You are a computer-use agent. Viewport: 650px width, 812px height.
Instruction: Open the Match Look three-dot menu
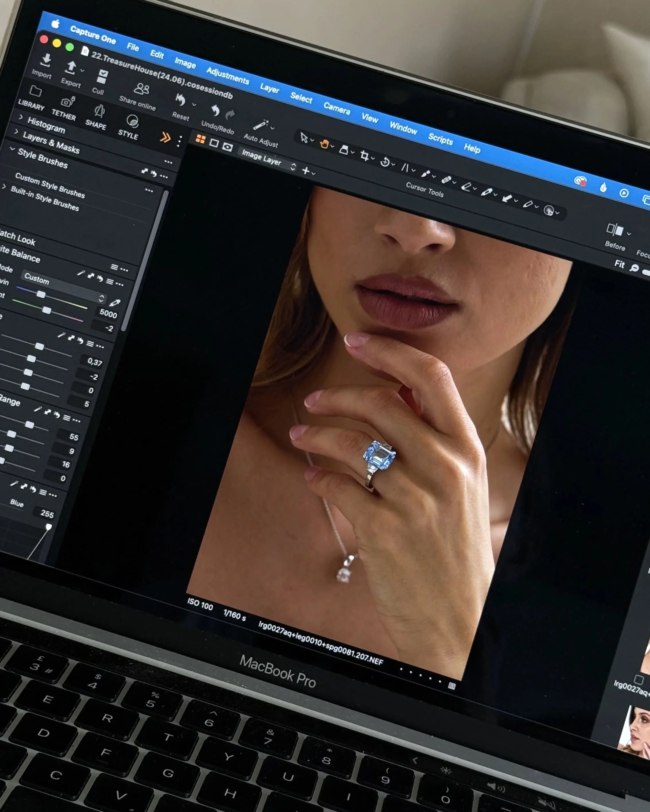124,270
